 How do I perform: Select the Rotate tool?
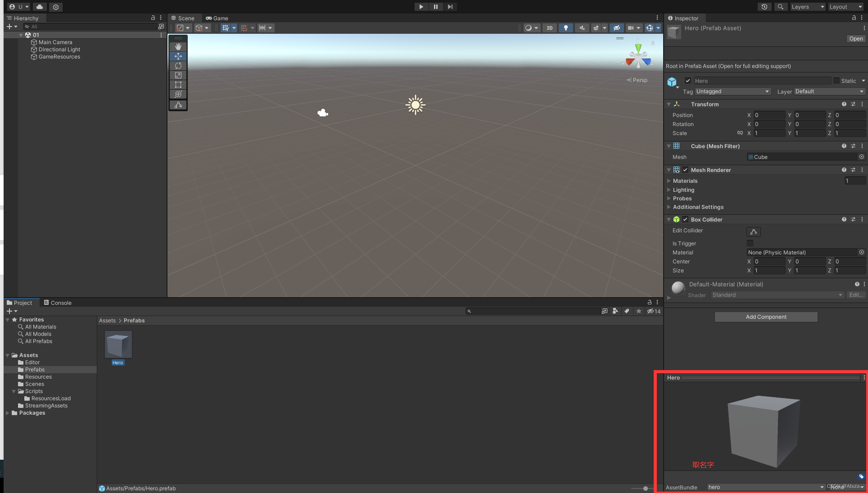click(x=178, y=66)
